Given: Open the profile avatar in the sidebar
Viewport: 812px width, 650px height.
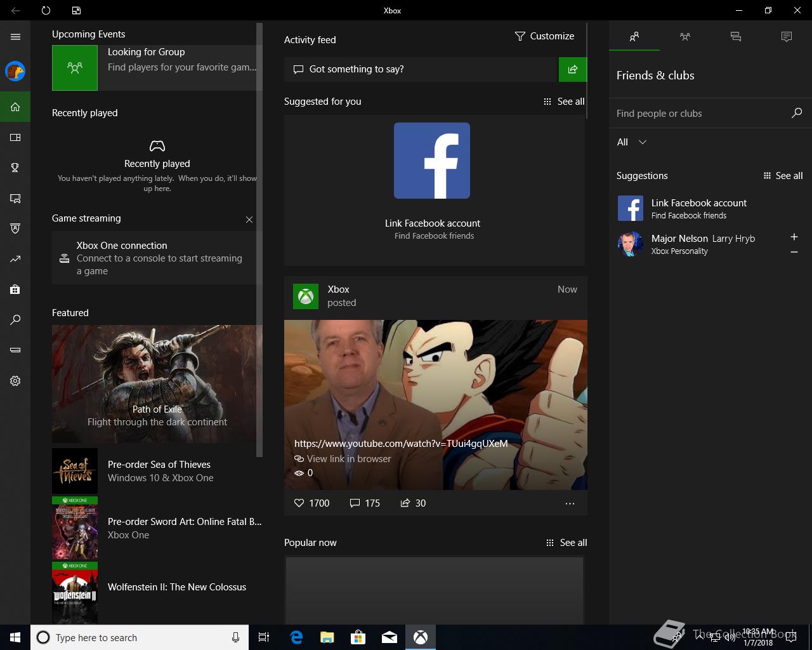Looking at the screenshot, I should [15, 71].
